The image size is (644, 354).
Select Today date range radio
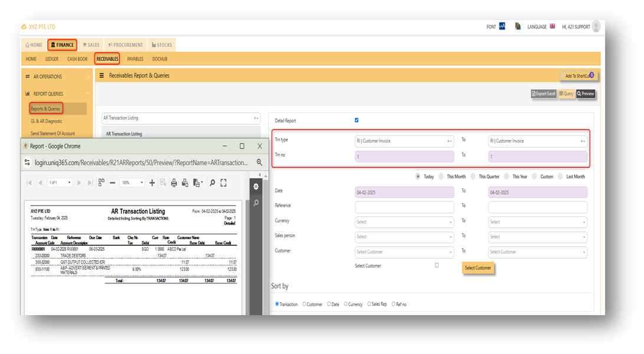418,176
